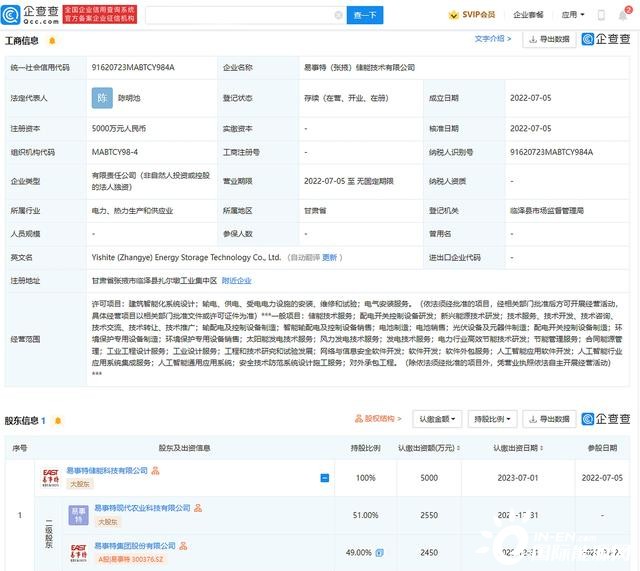Open the 文字介绍 link
This screenshot has width=640, height=571.
point(493,39)
